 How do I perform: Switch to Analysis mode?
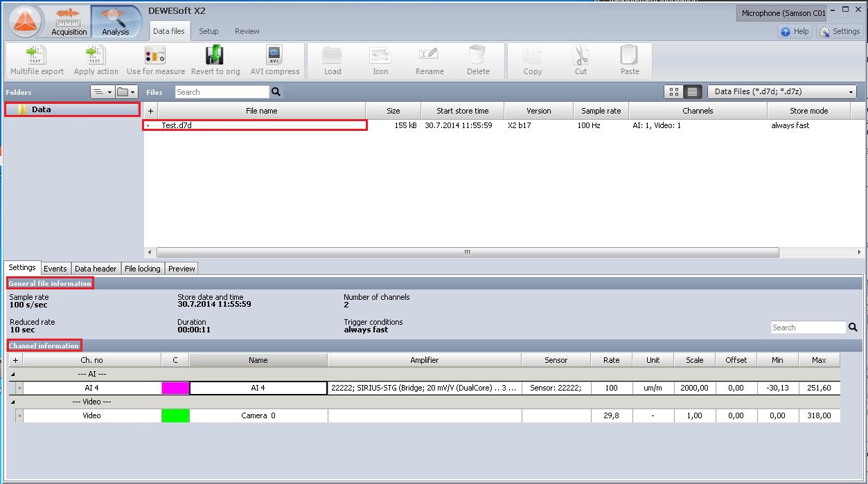pos(116,21)
